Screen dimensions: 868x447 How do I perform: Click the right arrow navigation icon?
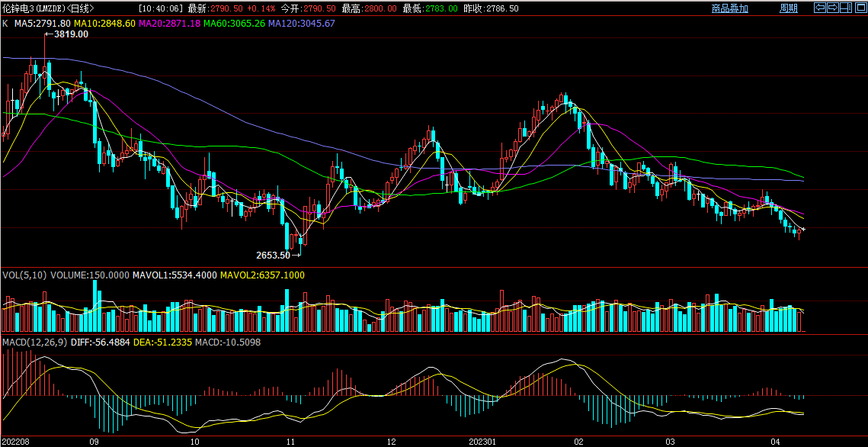pos(833,8)
